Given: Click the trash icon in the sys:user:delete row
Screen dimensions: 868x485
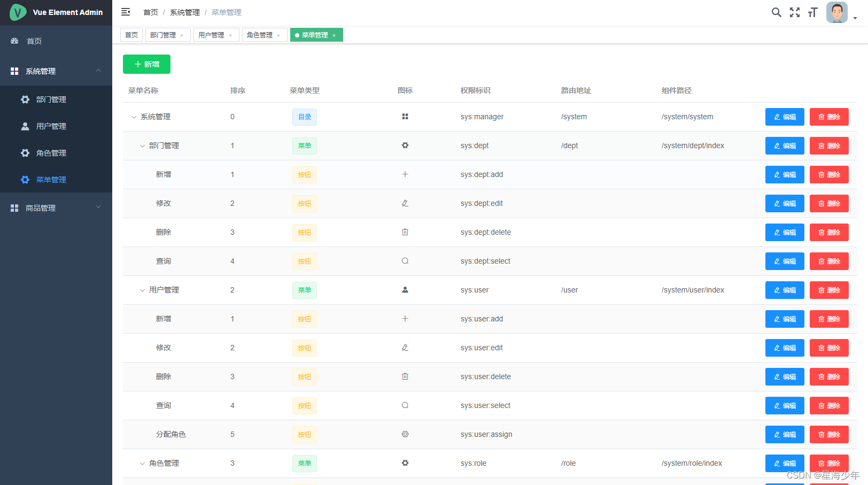Looking at the screenshot, I should click(405, 376).
